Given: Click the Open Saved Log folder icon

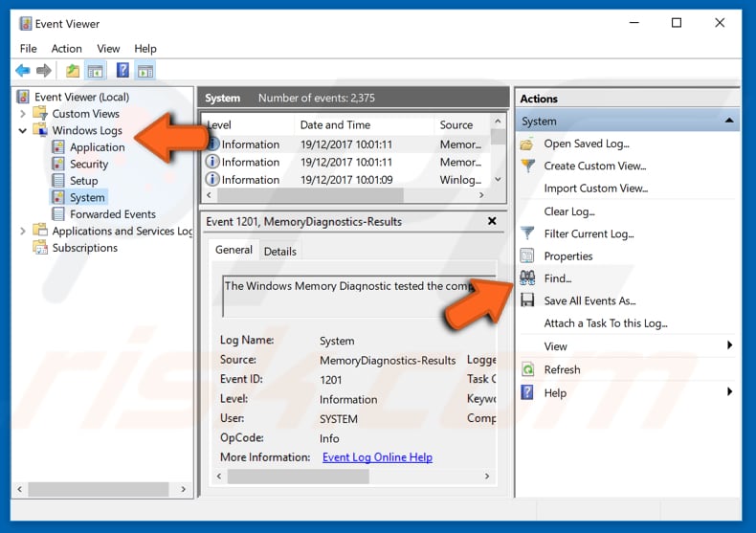Looking at the screenshot, I should click(527, 144).
